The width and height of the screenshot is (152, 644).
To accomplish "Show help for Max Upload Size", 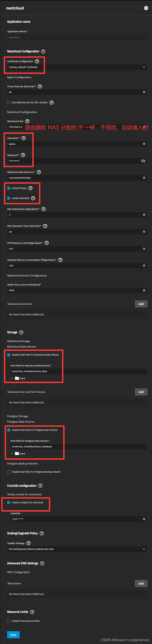I will pyautogui.click(x=44, y=209).
